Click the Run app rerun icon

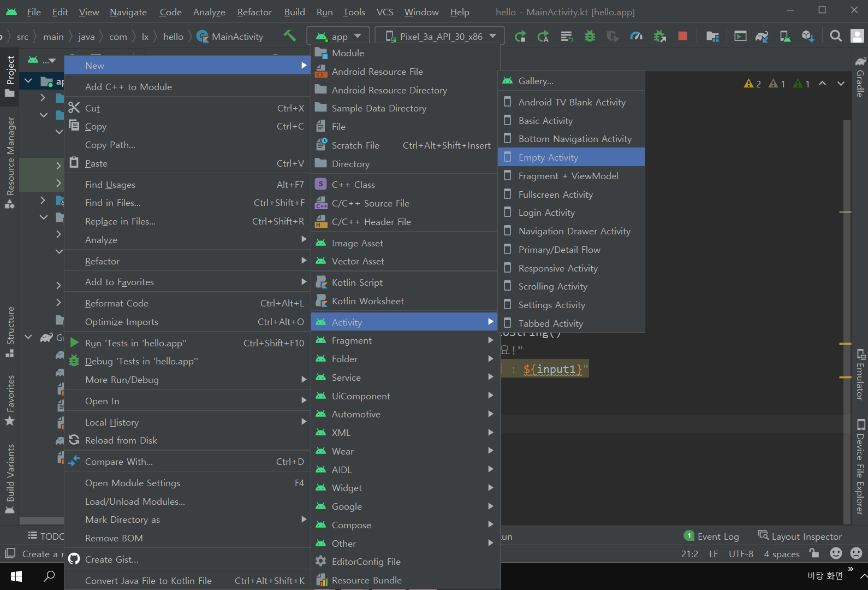(520, 36)
